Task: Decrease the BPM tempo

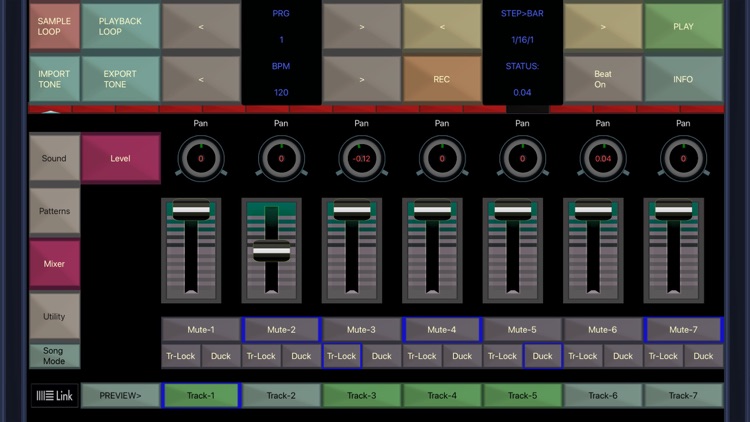Action: (x=201, y=79)
